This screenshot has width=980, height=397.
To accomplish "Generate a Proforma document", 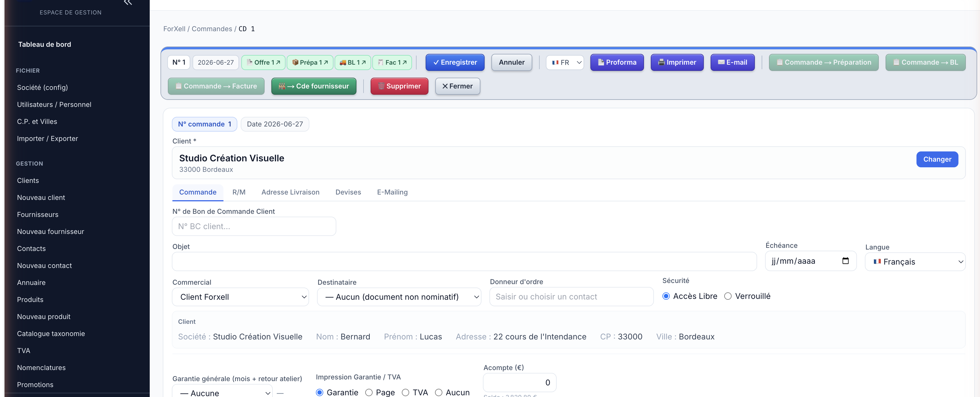I will [617, 62].
